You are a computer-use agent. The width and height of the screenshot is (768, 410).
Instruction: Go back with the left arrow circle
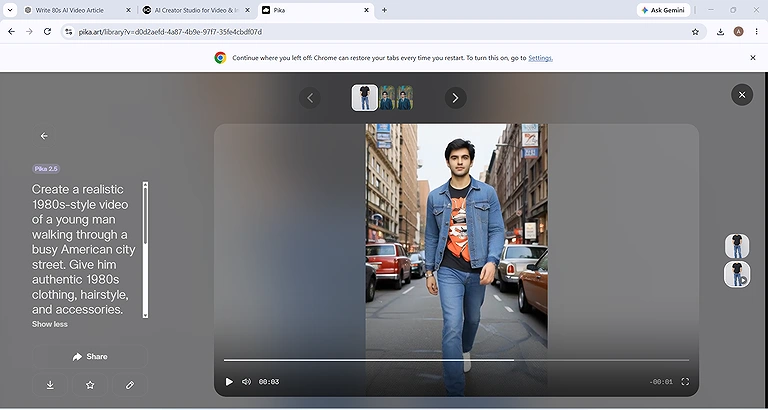coord(44,136)
